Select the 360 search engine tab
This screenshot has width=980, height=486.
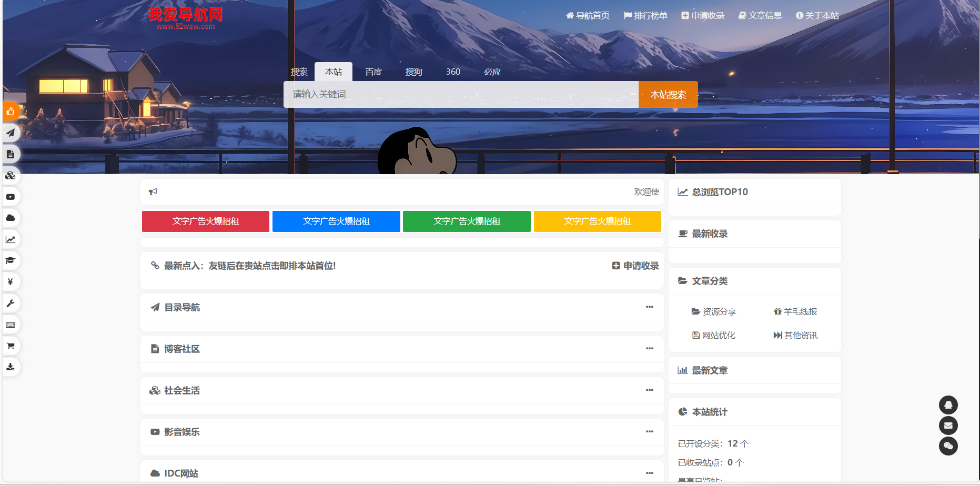click(x=453, y=72)
